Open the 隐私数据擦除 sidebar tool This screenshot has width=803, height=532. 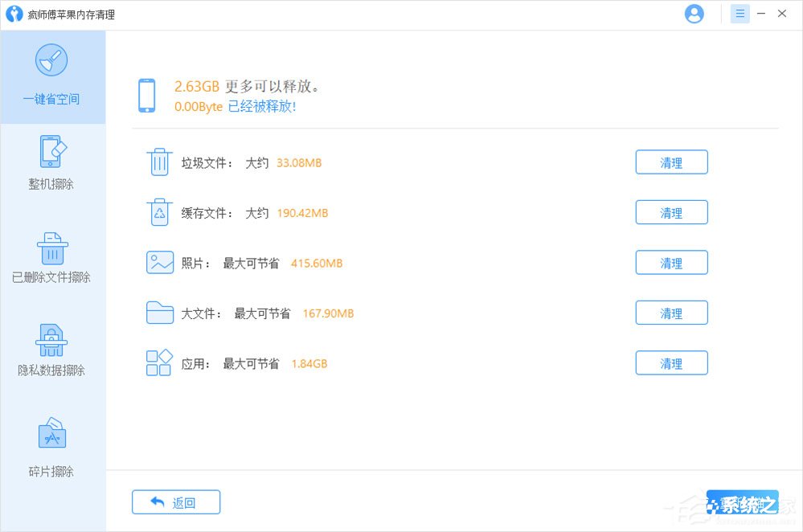click(53, 350)
